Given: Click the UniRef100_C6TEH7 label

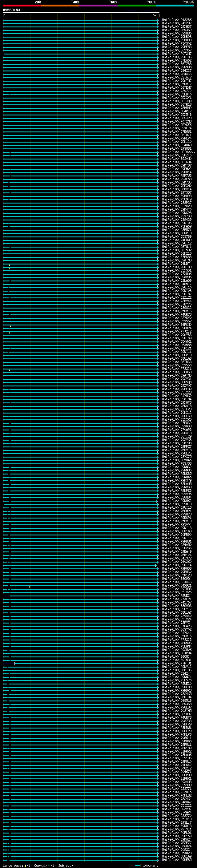Looking at the screenshot, I should [x=176, y=88].
